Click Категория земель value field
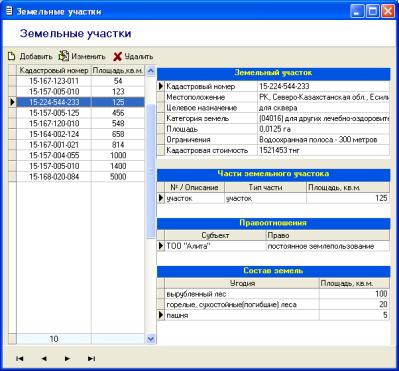 coord(323,118)
